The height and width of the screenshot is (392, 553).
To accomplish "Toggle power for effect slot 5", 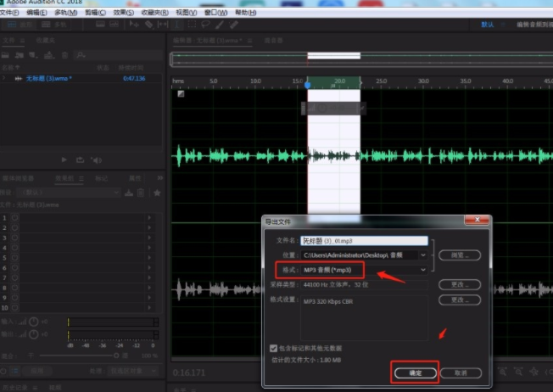I will (x=14, y=258).
